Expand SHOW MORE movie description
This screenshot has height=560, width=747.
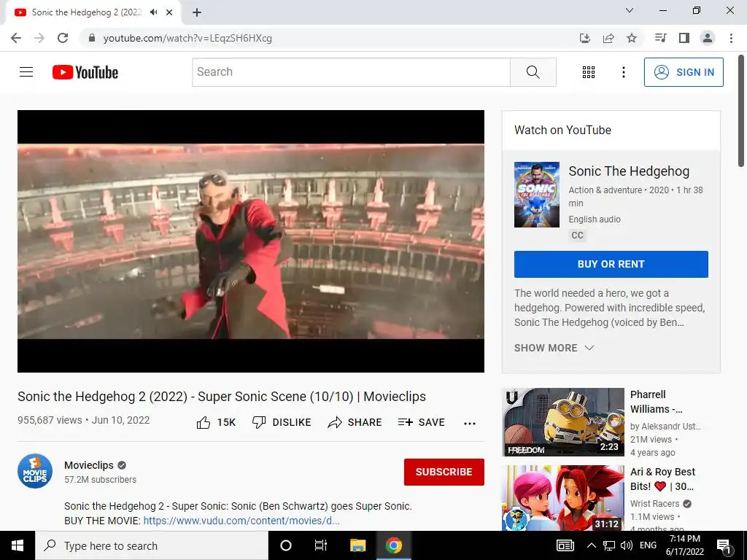pos(554,348)
